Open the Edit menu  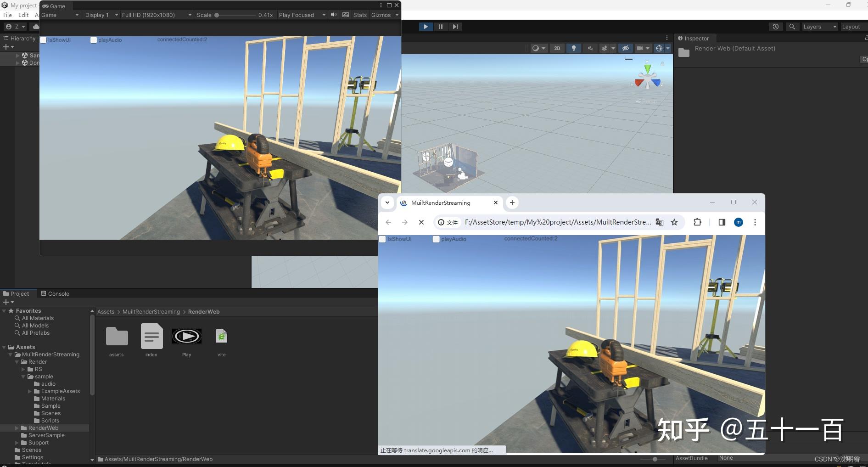[x=23, y=15]
